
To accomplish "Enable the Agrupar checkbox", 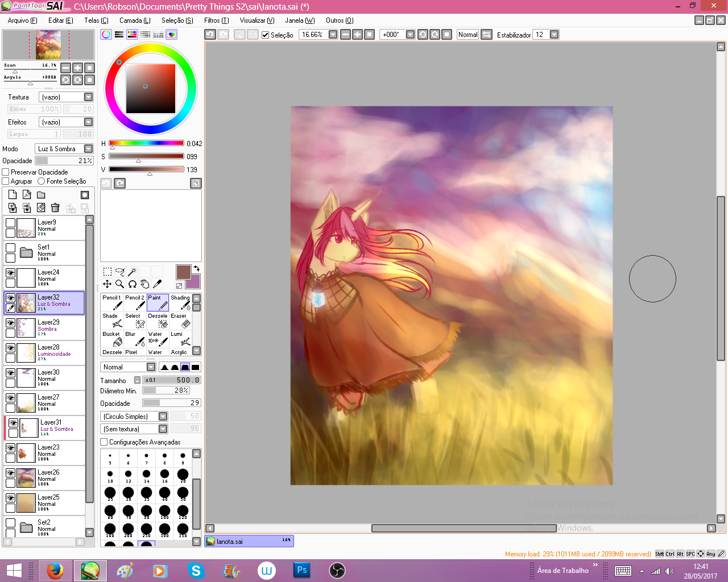I will pyautogui.click(x=6, y=181).
